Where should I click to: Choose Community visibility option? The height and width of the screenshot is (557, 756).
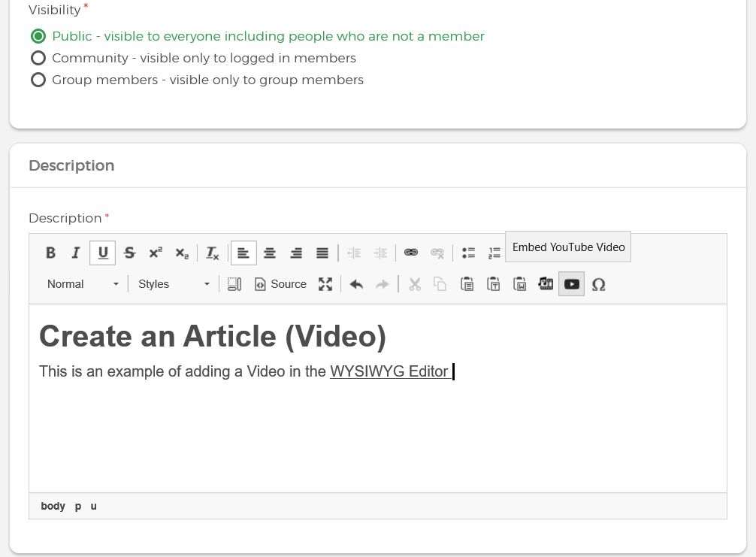pyautogui.click(x=38, y=57)
